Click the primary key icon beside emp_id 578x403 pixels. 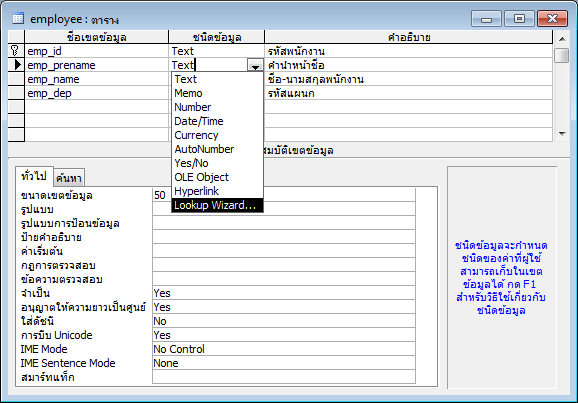15,51
